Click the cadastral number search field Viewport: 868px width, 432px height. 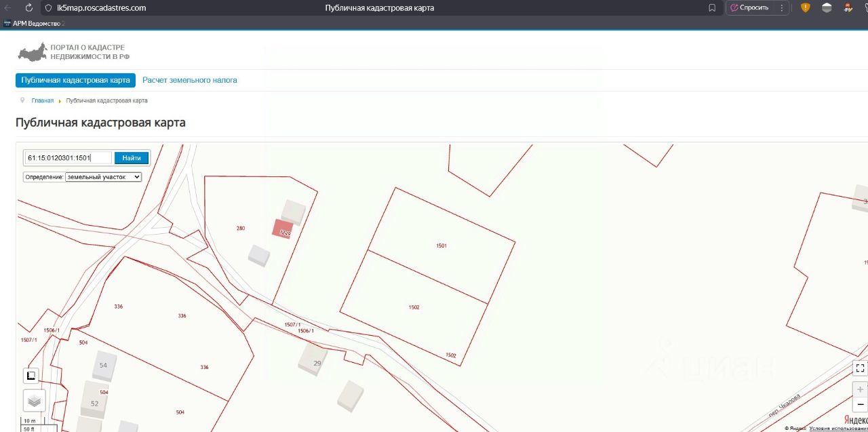68,158
